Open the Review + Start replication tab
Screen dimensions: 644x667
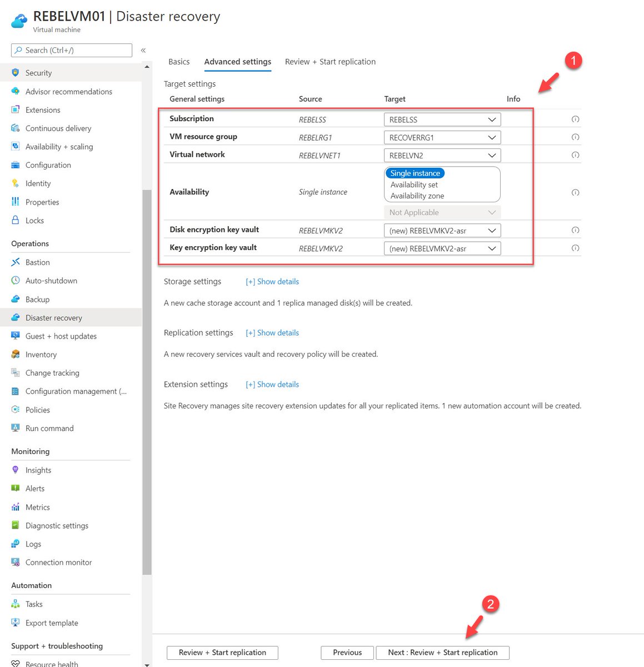[330, 62]
